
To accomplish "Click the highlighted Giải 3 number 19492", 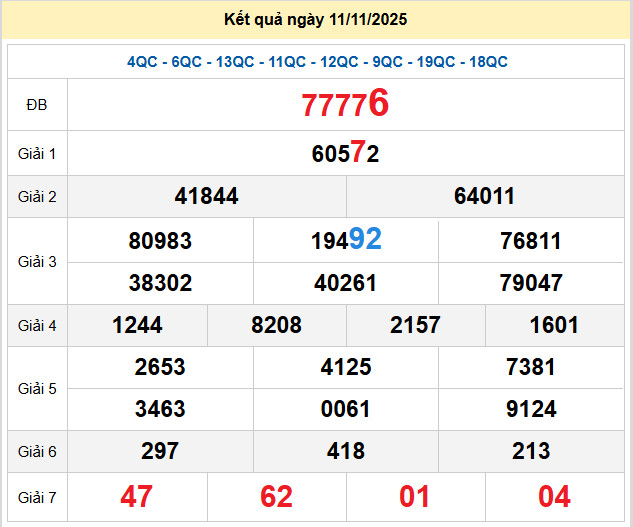I will tap(345, 240).
